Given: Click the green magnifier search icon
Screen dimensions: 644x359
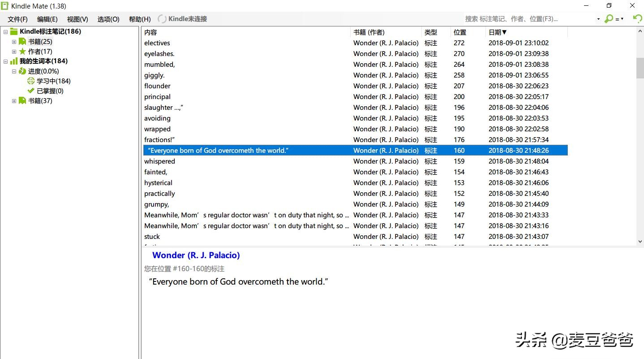Looking at the screenshot, I should (609, 19).
